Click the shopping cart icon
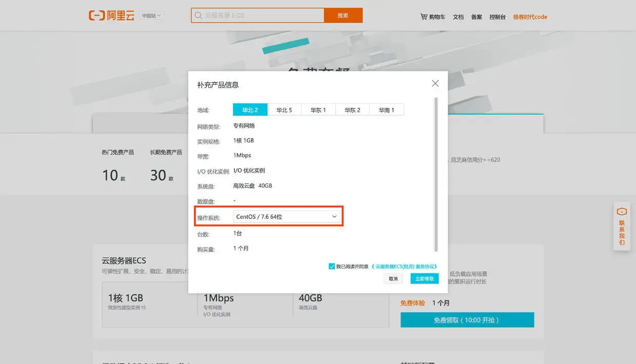636x364 pixels. (424, 16)
